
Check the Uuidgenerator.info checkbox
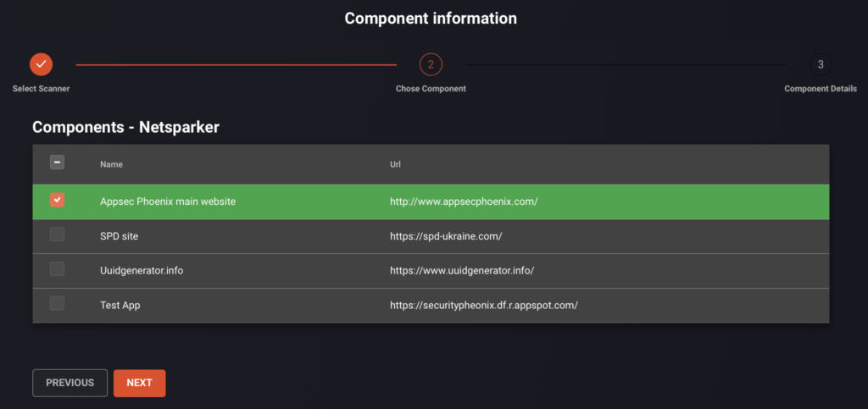coord(57,268)
